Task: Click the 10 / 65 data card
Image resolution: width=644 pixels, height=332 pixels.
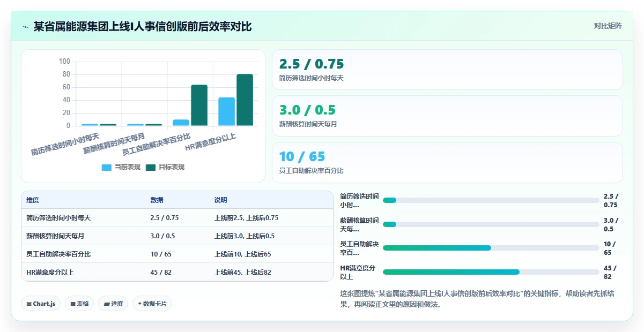Action: tap(447, 163)
